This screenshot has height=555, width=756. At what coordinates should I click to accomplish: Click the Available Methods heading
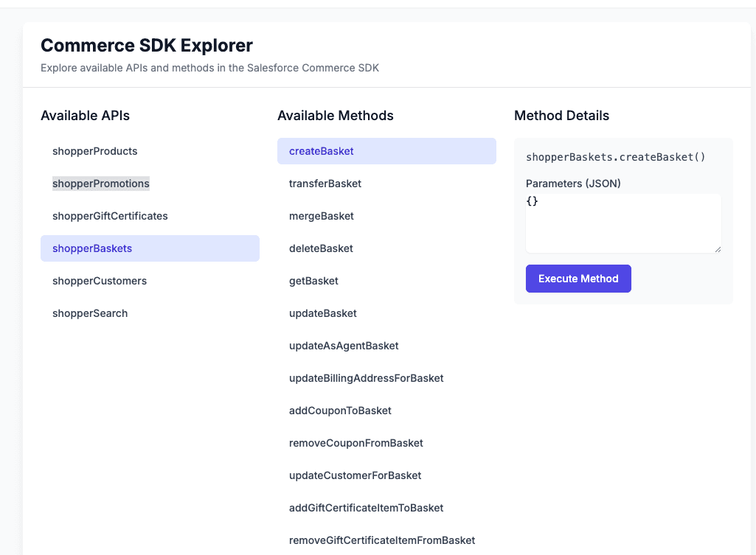(336, 116)
